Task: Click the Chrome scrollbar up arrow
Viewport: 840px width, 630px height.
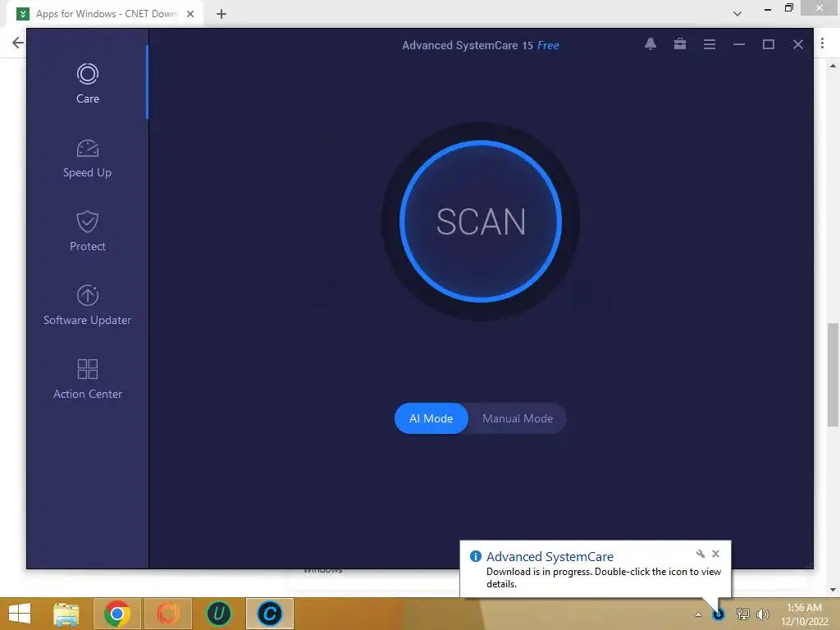Action: 833,66
